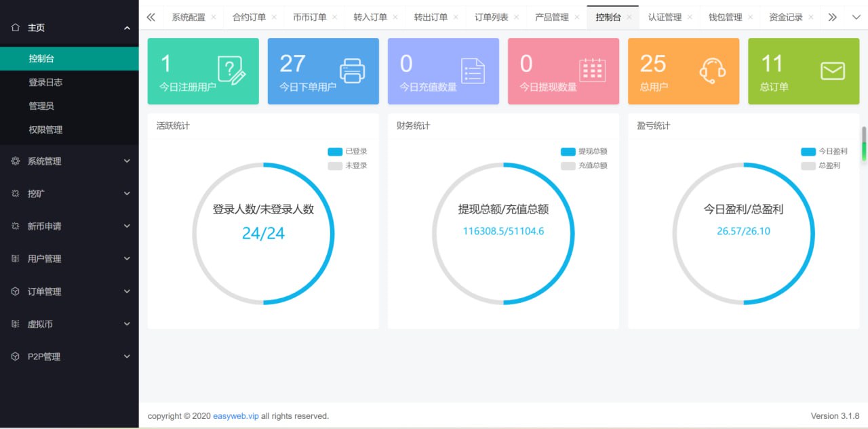This screenshot has width=868, height=429.
Task: Expand the 系统管理 sidebar menu
Action: click(69, 161)
